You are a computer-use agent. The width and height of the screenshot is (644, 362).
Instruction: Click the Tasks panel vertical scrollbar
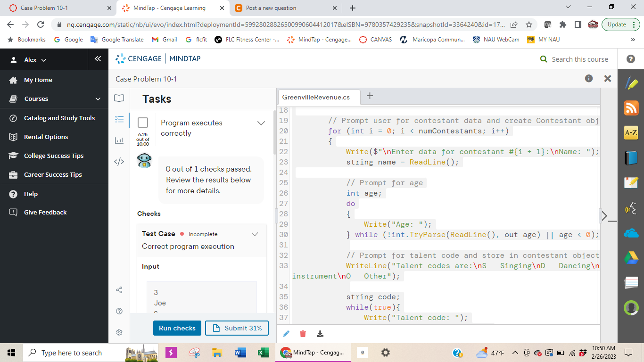(274, 132)
